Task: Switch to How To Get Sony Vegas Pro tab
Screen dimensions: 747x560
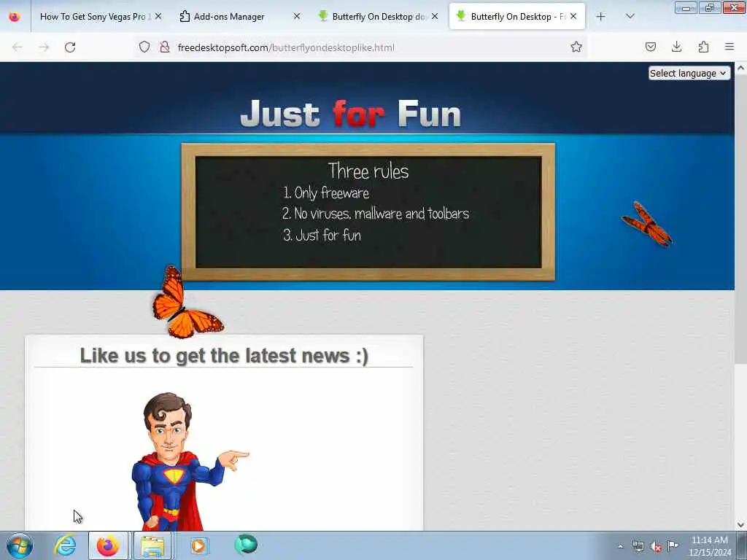Action: [94, 17]
